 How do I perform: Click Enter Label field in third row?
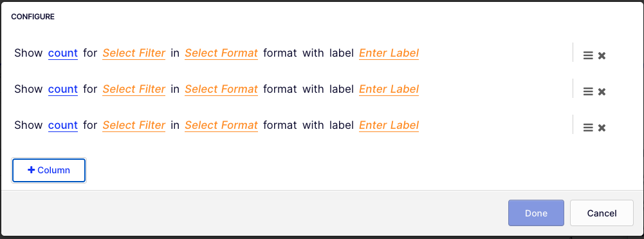pos(389,125)
